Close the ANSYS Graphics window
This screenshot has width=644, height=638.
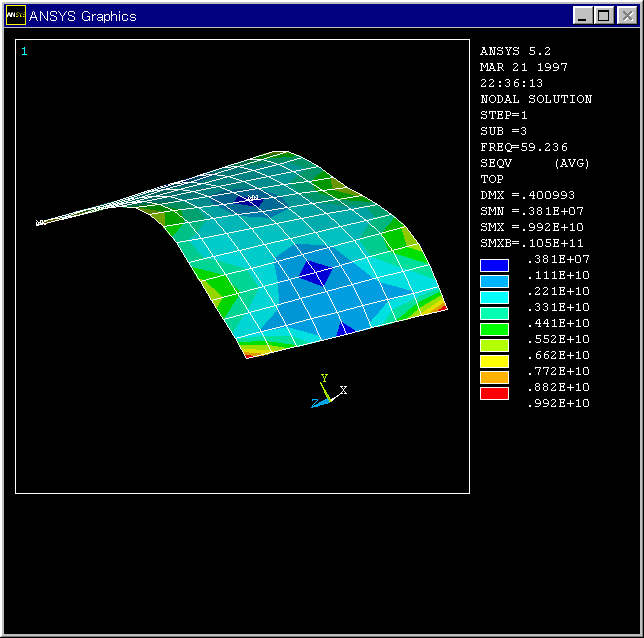[626, 16]
